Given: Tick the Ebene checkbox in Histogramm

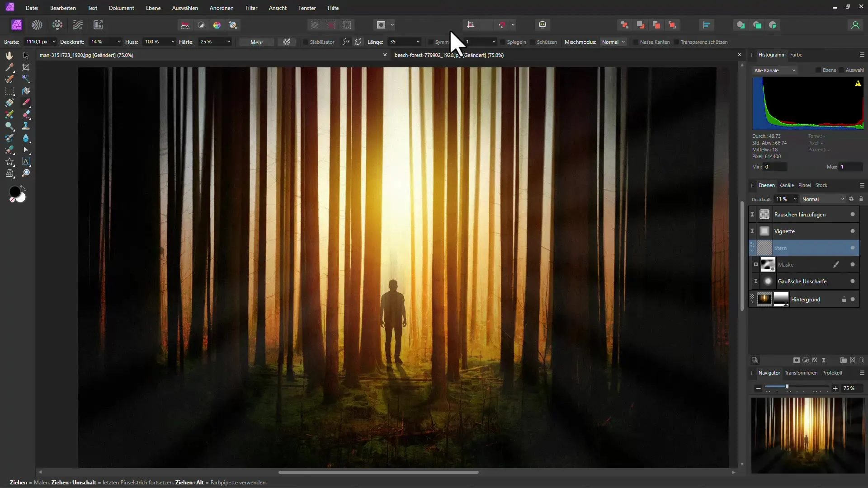Looking at the screenshot, I should [x=818, y=70].
